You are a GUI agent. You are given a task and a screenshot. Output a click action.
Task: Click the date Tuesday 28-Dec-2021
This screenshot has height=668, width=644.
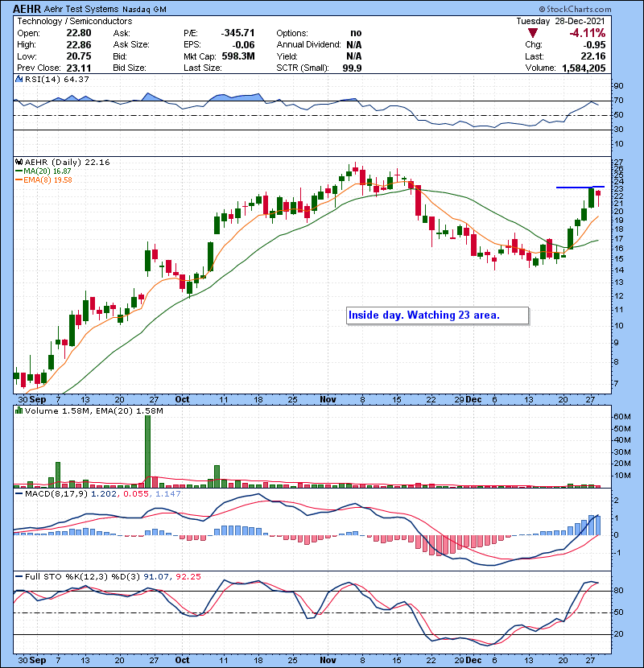pos(560,21)
